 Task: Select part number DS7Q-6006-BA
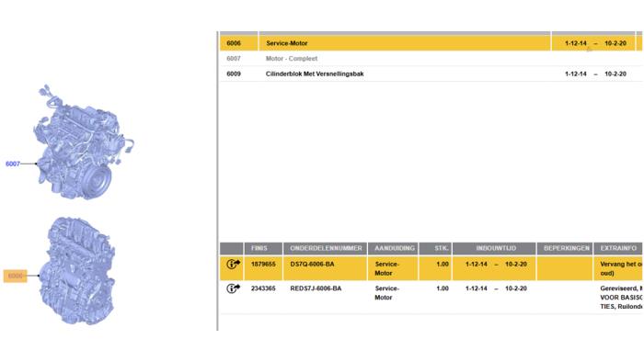pyautogui.click(x=312, y=265)
